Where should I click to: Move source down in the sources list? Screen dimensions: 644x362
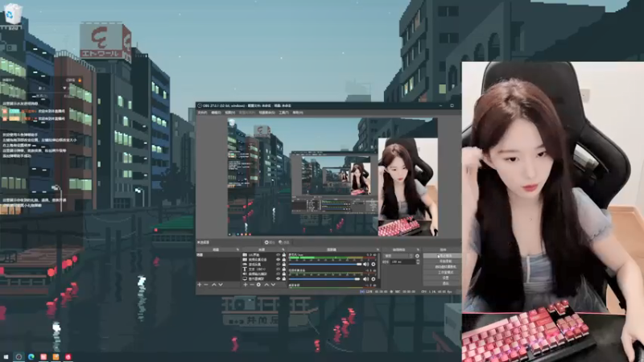point(273,285)
